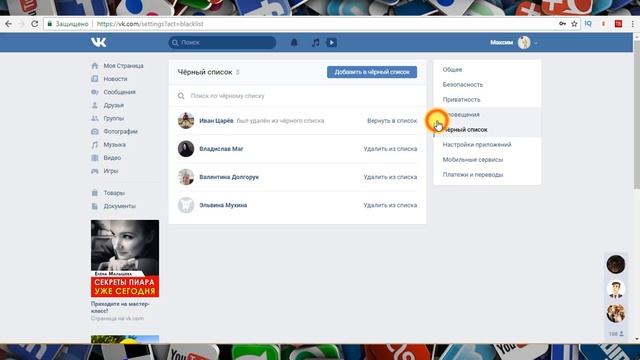The width and height of the screenshot is (640, 360).
Task: Open Иван Царёв's avatar
Action: (x=186, y=120)
